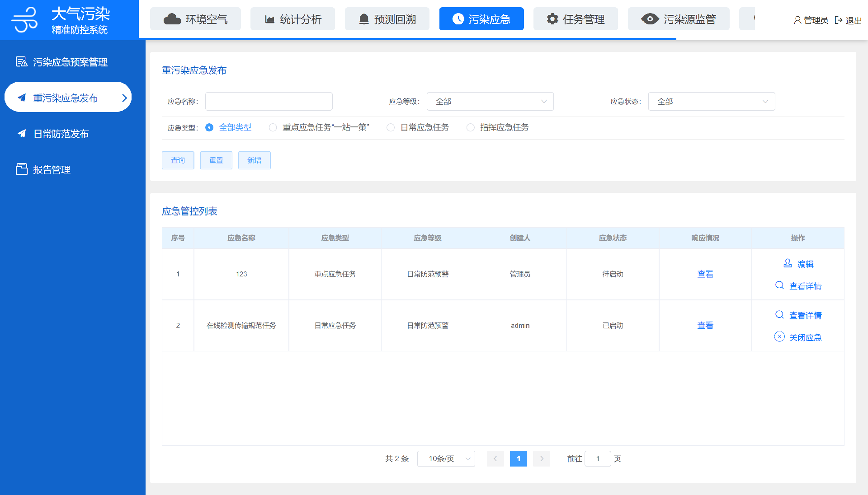Click the bell icon on 预测回溯 tab
The image size is (868, 495).
tap(363, 19)
